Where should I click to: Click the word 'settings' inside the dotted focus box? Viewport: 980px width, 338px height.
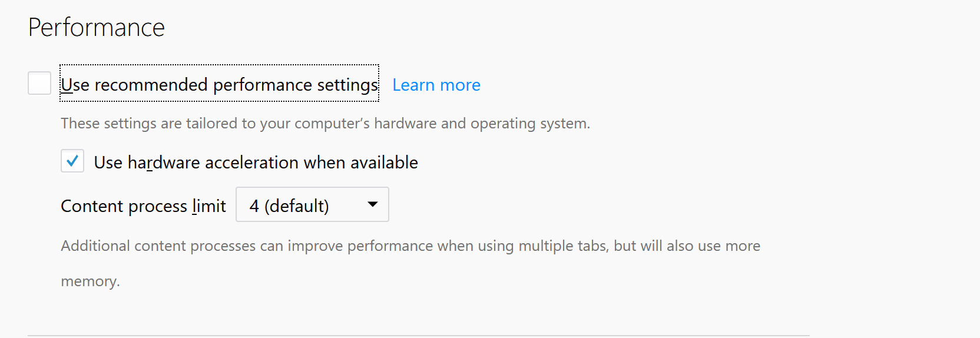click(x=347, y=85)
